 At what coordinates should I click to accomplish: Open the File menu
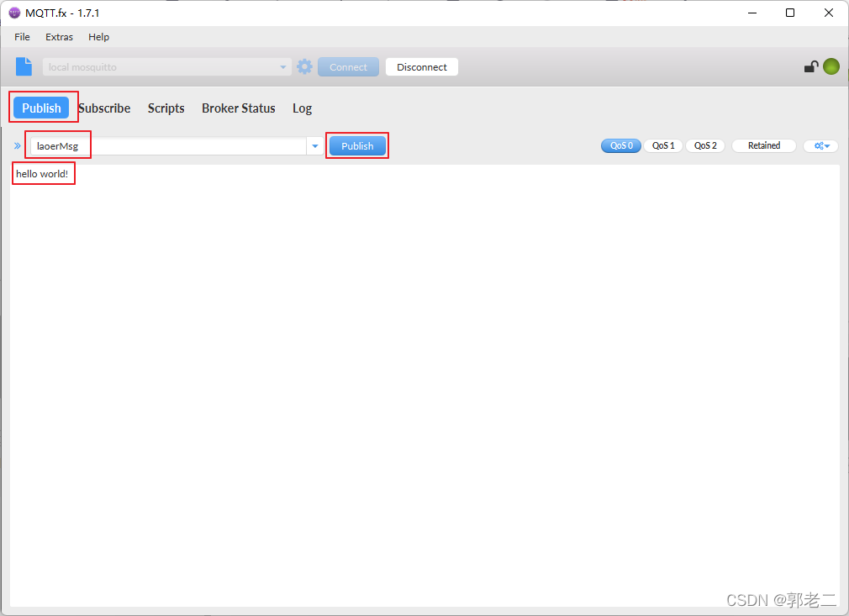coord(22,37)
